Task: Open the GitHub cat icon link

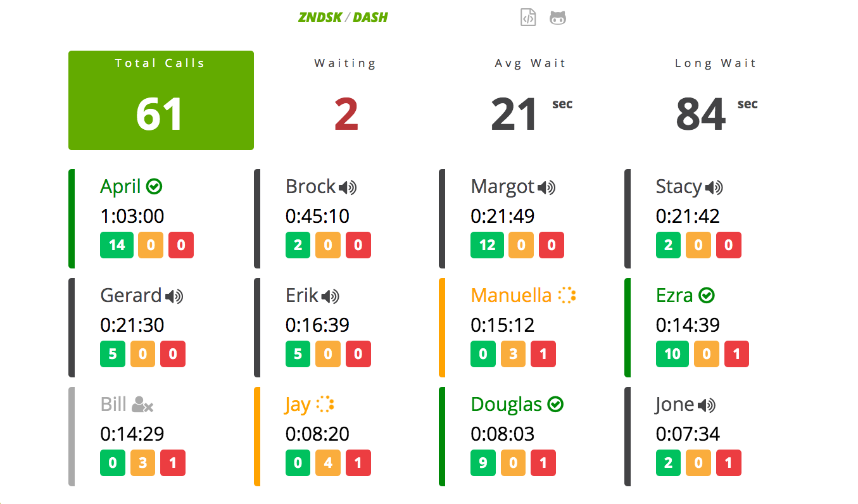Action: pos(558,18)
